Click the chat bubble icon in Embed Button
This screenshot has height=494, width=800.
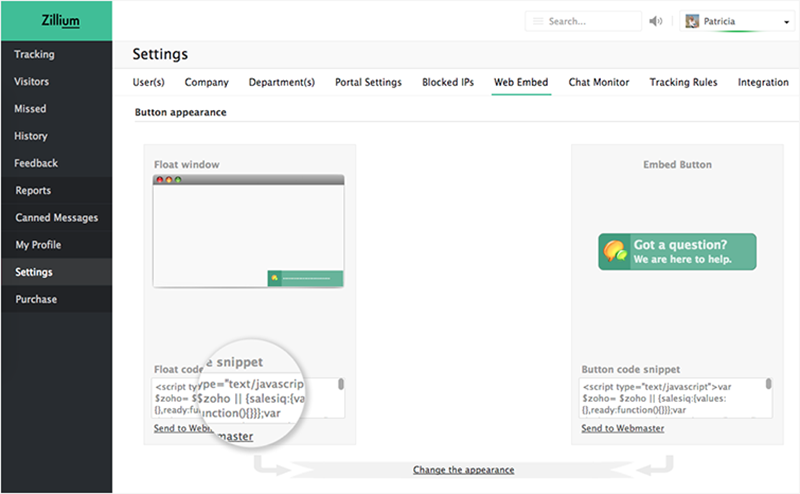(x=613, y=252)
